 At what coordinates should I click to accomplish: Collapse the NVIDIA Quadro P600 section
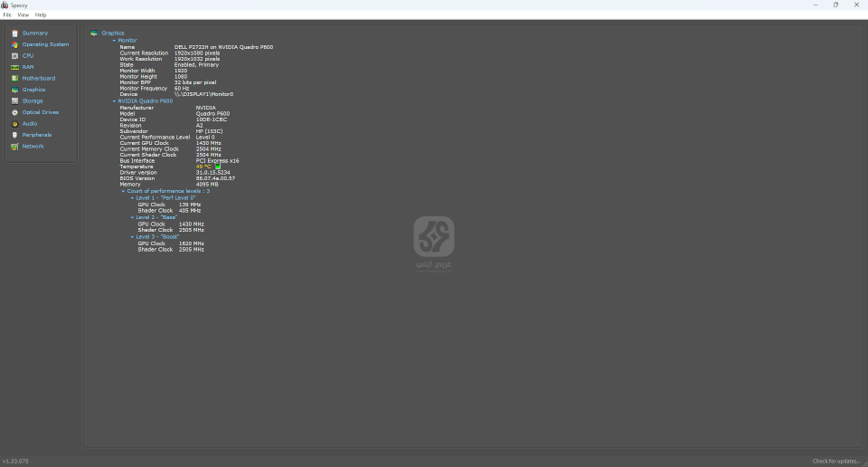pyautogui.click(x=114, y=101)
